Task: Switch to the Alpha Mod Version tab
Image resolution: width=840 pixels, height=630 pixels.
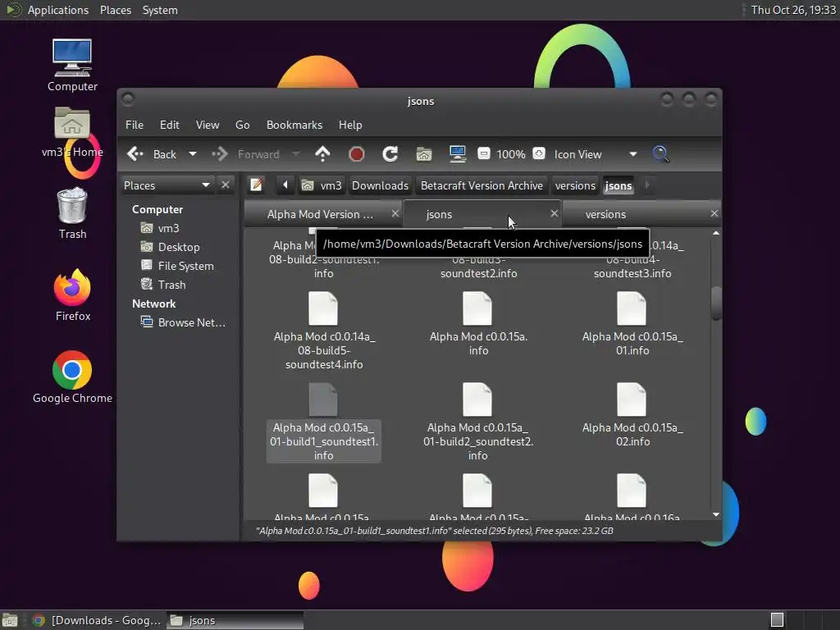Action: coord(321,214)
